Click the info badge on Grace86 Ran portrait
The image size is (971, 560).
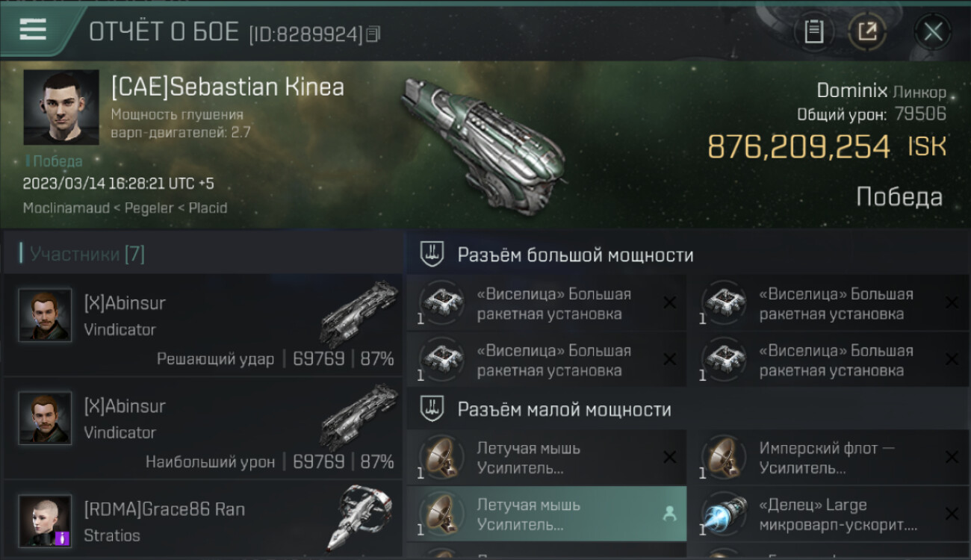pos(62,538)
